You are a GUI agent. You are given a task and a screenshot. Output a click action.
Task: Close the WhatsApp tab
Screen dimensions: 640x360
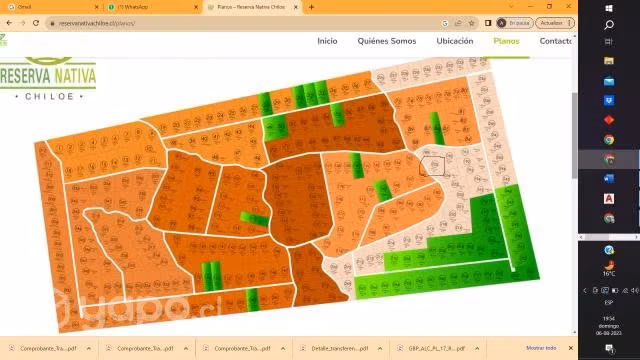click(196, 7)
